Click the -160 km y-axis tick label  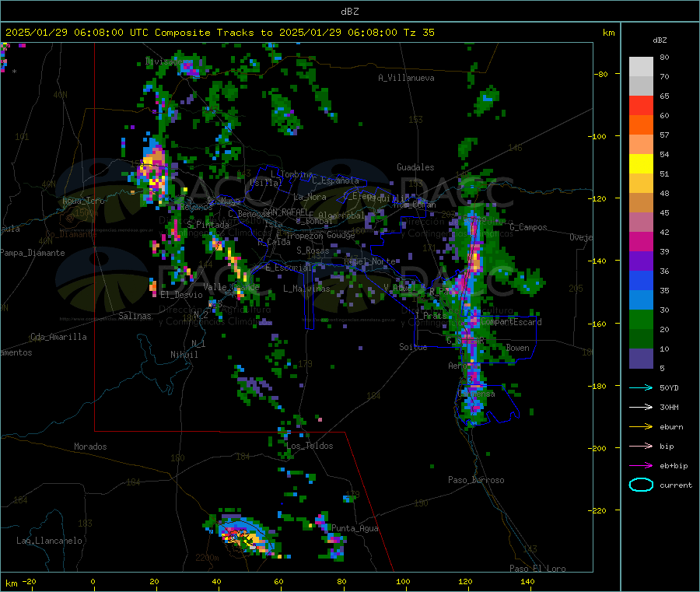click(598, 324)
